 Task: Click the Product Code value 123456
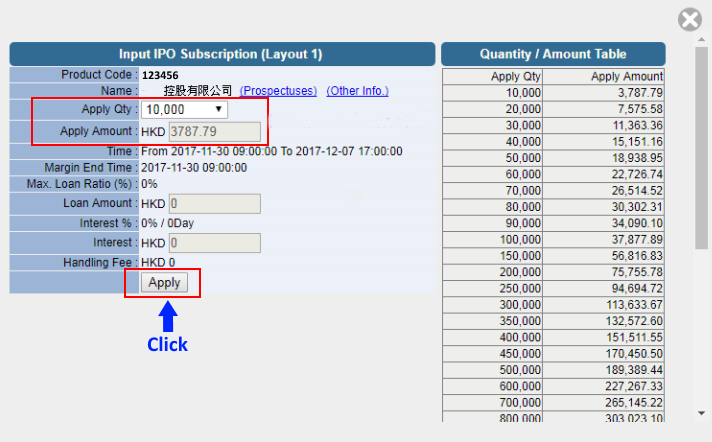coord(160,75)
